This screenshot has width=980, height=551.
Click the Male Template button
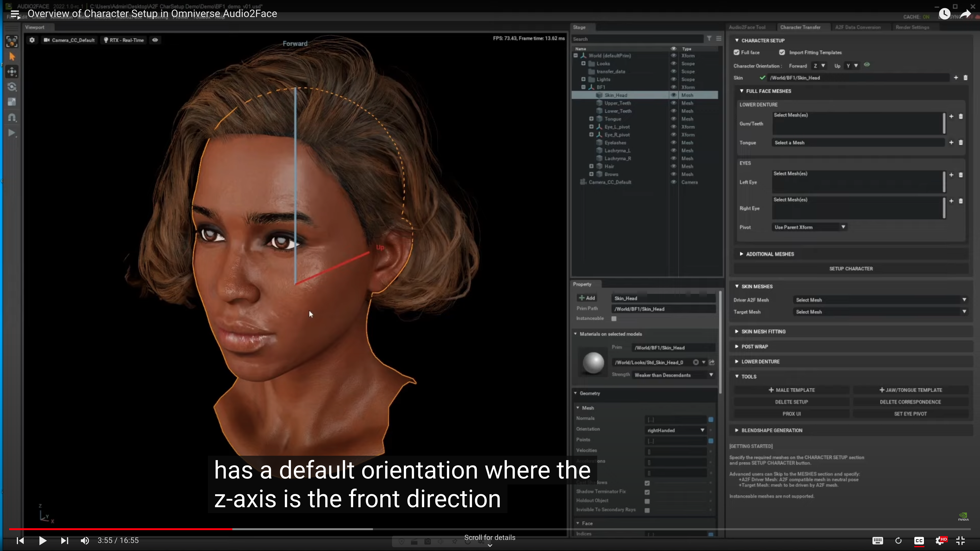(791, 390)
